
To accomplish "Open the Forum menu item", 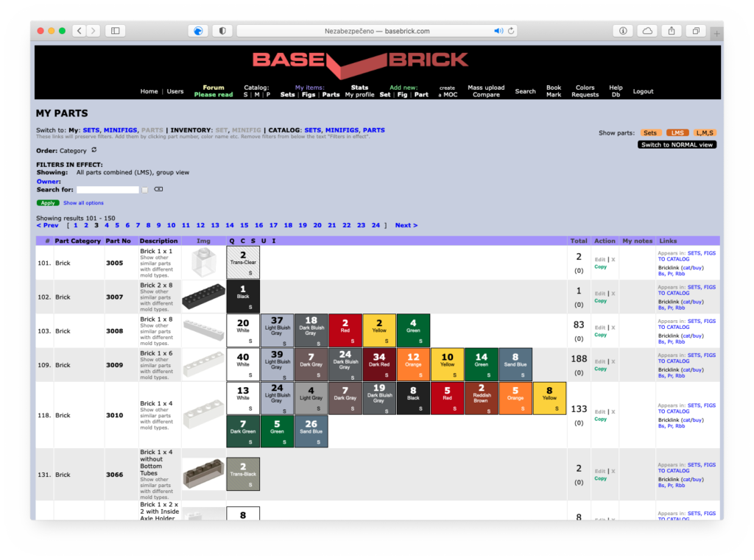I will click(214, 88).
